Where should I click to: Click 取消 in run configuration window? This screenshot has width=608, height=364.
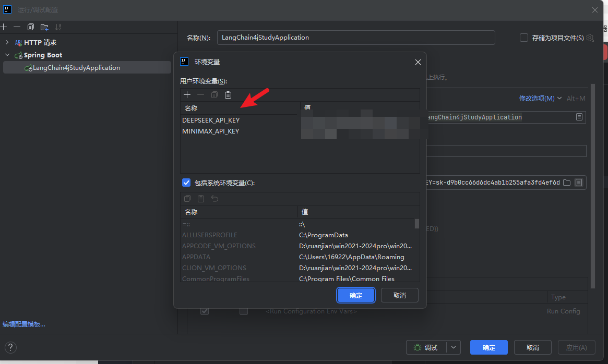pos(532,347)
